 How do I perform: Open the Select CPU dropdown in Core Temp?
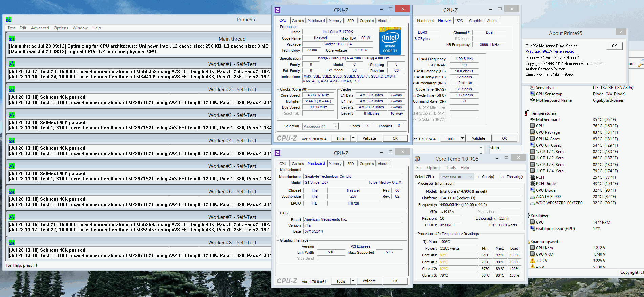tap(470, 177)
